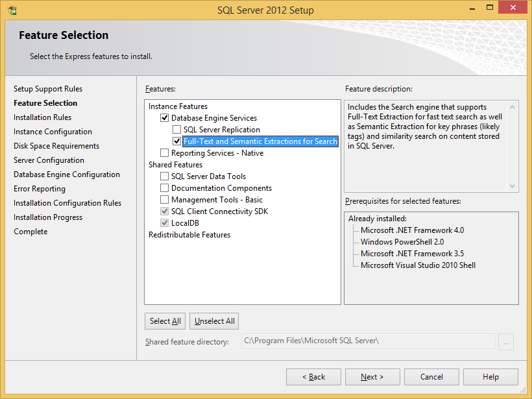The image size is (532, 399).
Task: Select Microsoft Visual Studio 2010 Shell prerequisite
Action: point(418,265)
